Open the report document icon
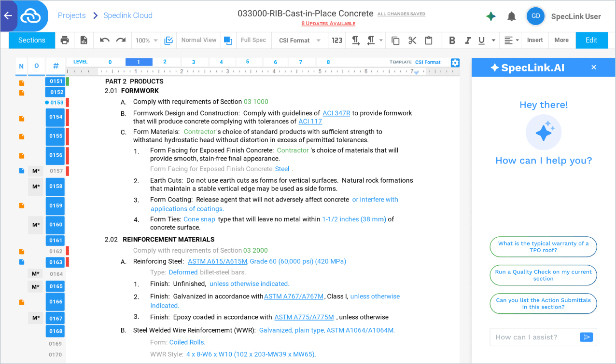The image size is (616, 364). click(84, 40)
